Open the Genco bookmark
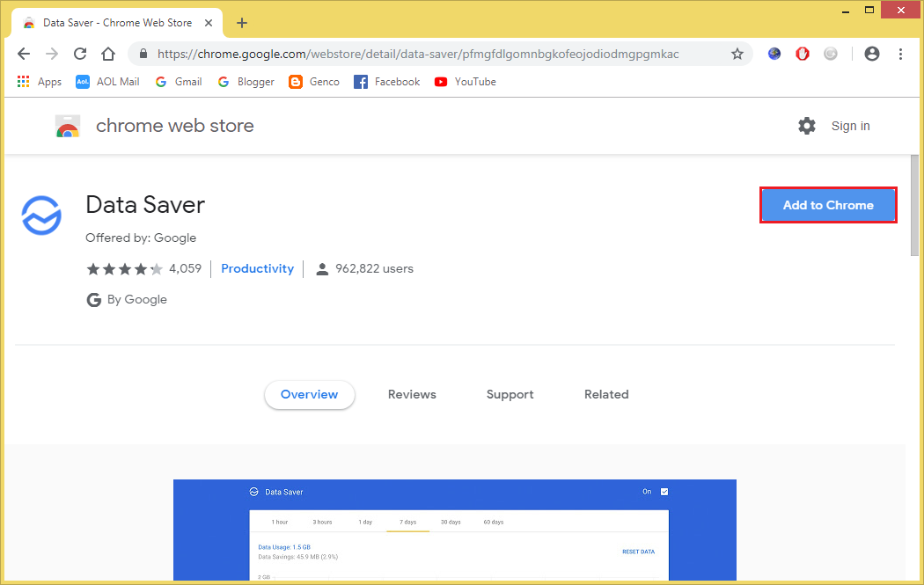The height and width of the screenshot is (585, 924). (314, 82)
